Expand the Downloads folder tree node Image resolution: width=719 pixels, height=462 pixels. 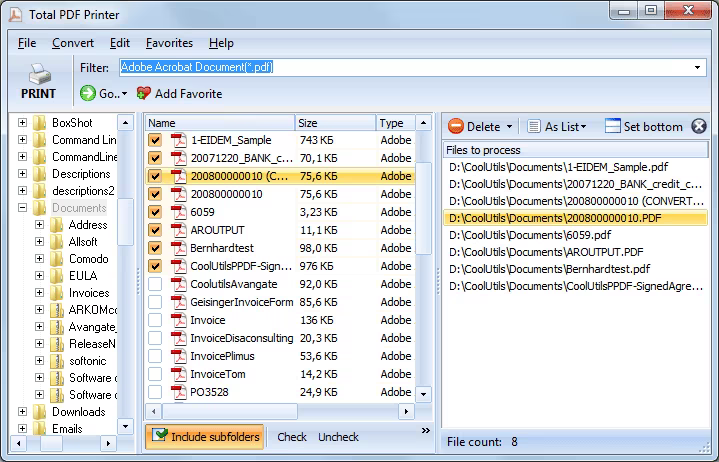tap(23, 412)
